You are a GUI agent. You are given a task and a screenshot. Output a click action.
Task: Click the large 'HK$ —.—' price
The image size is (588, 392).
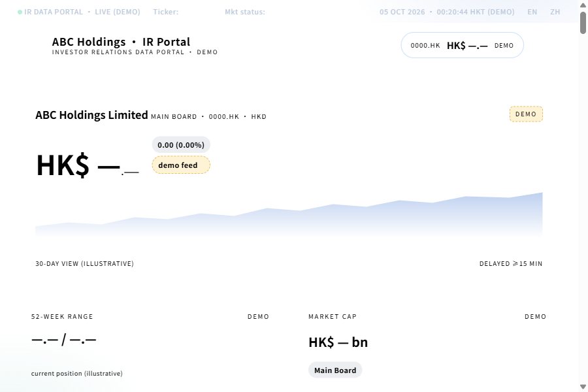coord(88,165)
